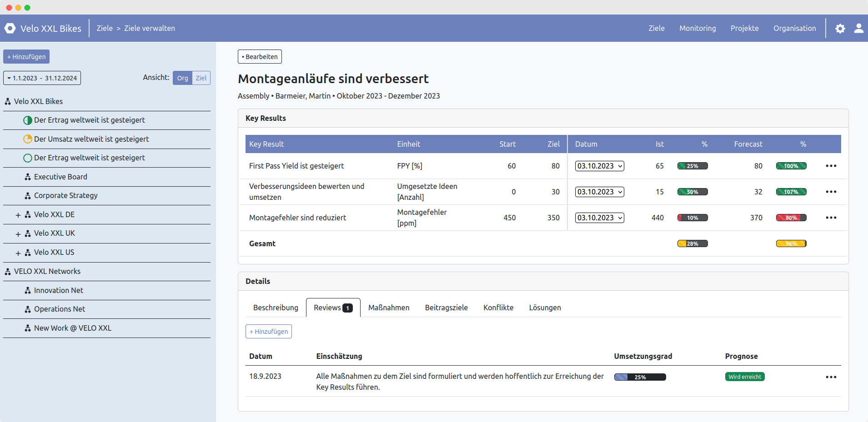Click key result Montagefehler sind reduziert
The width and height of the screenshot is (868, 422).
pos(297,218)
